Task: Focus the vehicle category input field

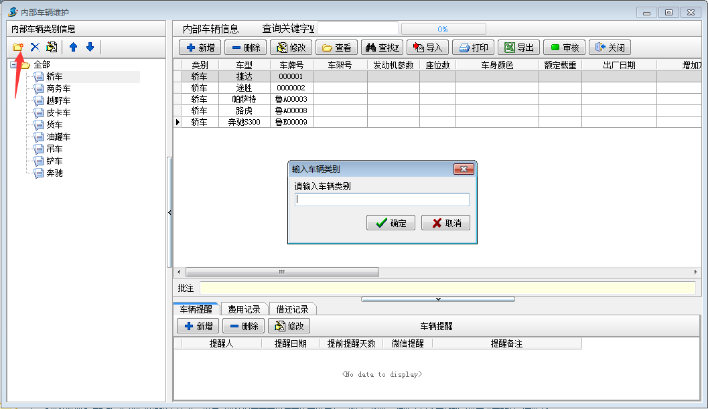Action: tap(381, 199)
